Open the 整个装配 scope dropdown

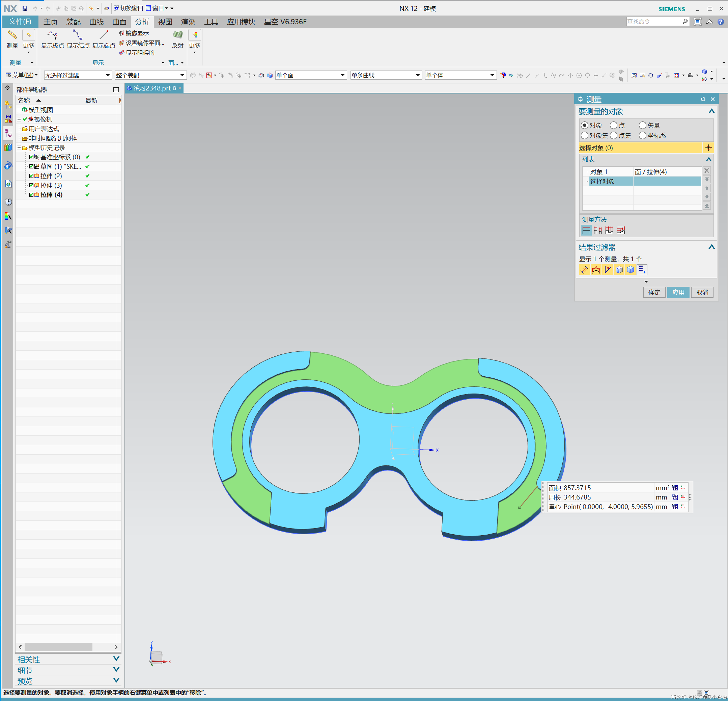click(150, 75)
